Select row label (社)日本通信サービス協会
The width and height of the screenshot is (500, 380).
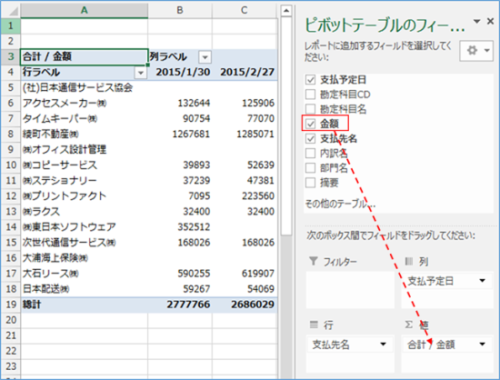[84, 88]
